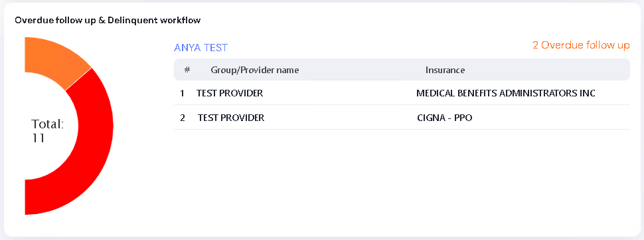The width and height of the screenshot is (644, 240).
Task: Click the # column header
Action: 187,70
